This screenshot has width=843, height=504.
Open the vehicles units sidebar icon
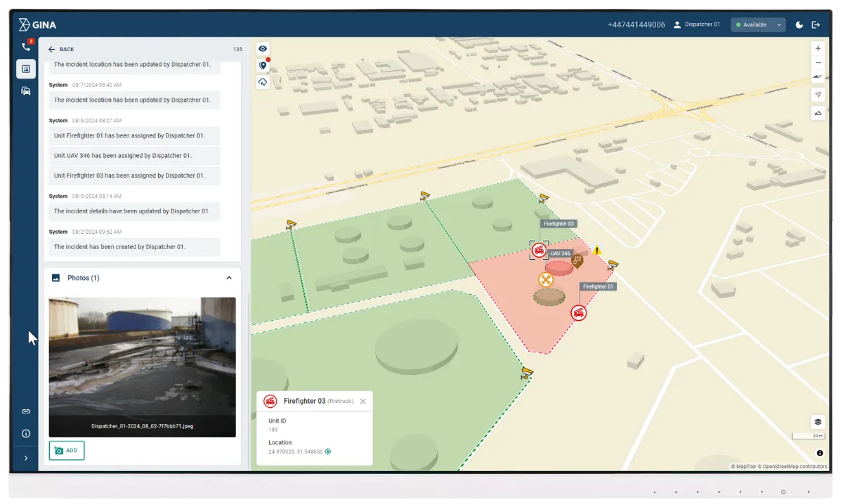26,91
